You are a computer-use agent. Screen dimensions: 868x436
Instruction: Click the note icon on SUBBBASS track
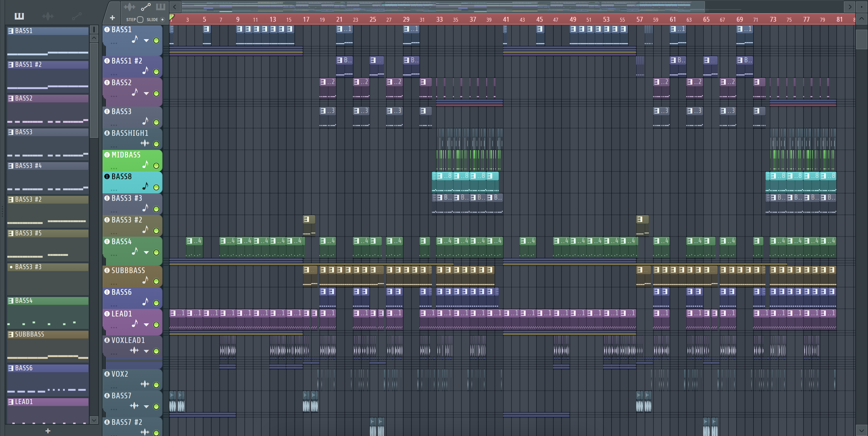(145, 280)
